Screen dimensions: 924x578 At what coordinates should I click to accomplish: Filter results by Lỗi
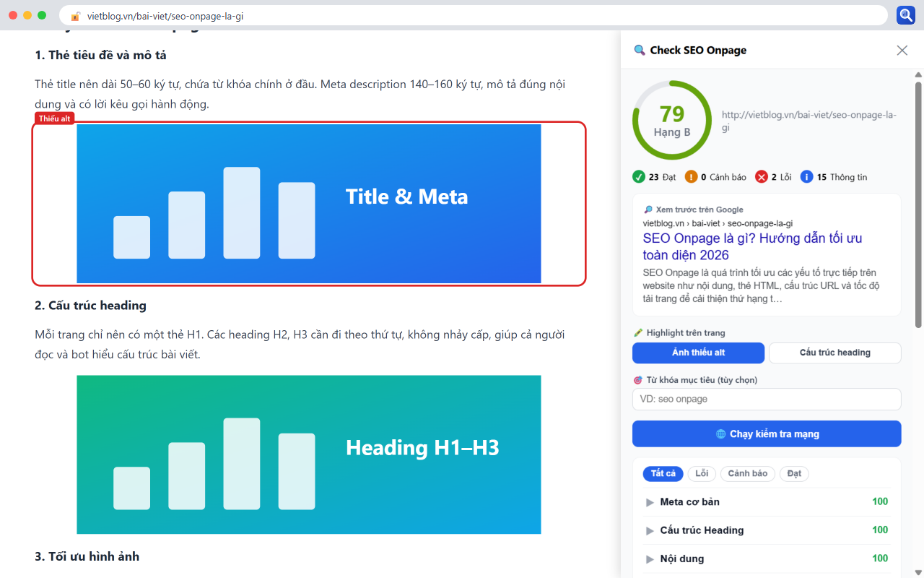[702, 474]
